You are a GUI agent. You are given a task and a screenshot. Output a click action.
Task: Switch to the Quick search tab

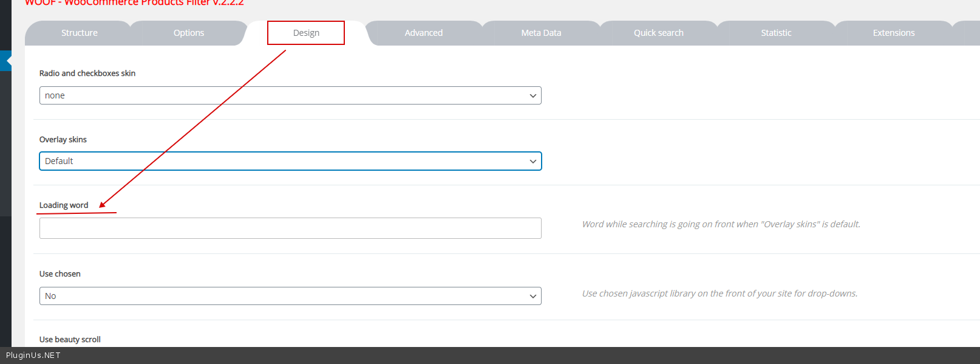658,33
